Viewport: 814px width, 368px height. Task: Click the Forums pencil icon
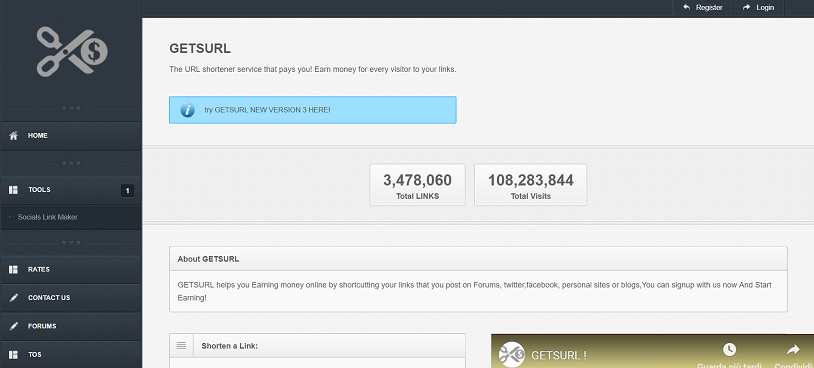click(14, 326)
